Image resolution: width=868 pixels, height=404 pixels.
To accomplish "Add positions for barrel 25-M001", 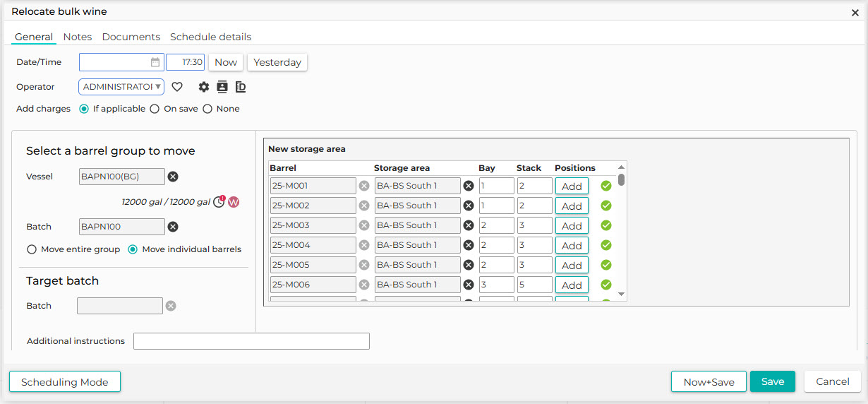I will click(572, 186).
